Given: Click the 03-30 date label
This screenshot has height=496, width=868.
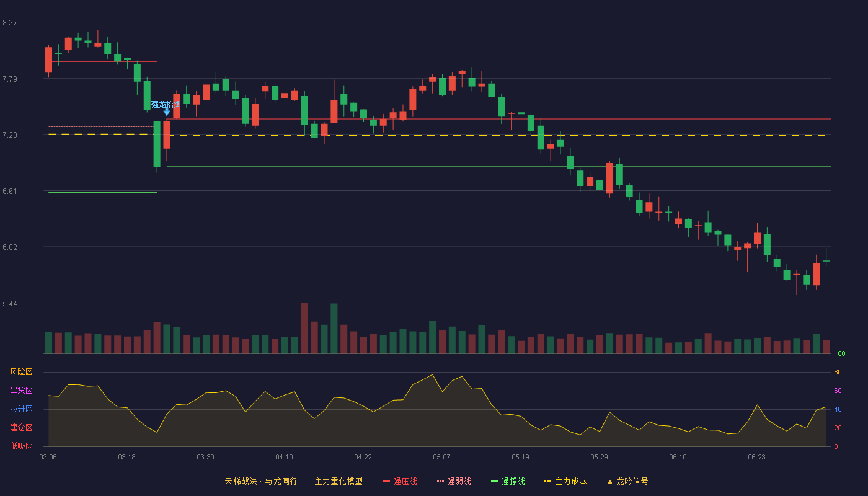Looking at the screenshot, I should [206, 457].
